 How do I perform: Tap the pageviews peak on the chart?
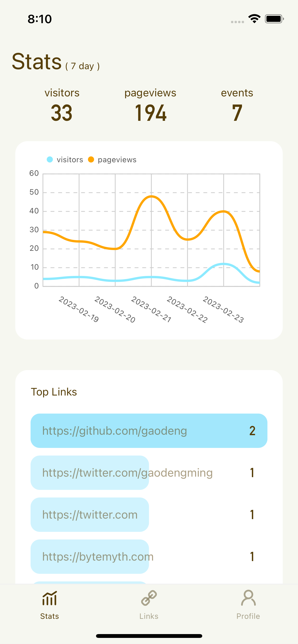(152, 196)
